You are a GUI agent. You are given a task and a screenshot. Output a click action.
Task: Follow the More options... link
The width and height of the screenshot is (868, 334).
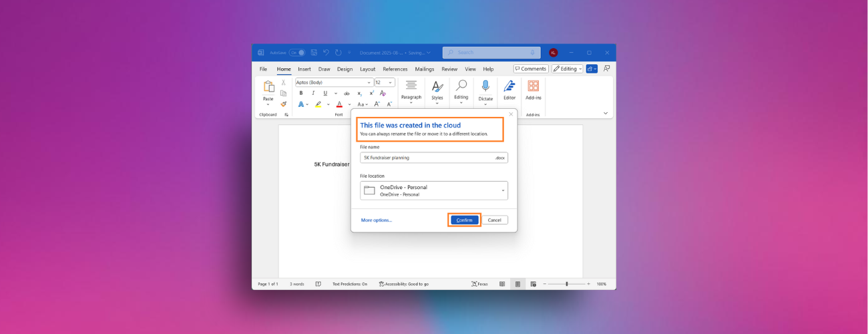click(x=377, y=220)
